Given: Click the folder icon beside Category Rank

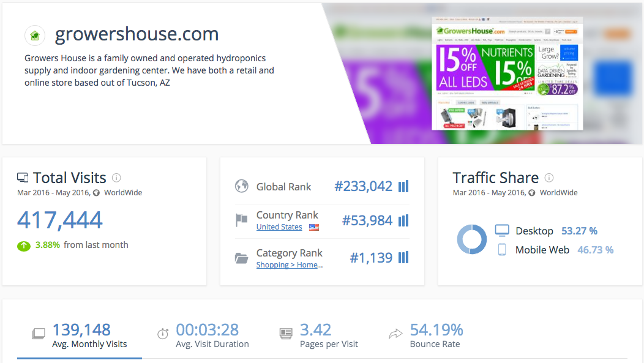Looking at the screenshot, I should (x=241, y=258).
